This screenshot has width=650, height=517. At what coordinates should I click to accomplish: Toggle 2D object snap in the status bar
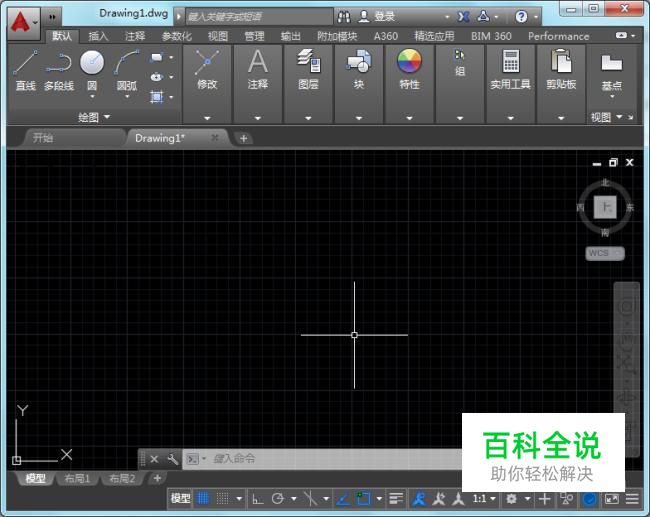(363, 499)
